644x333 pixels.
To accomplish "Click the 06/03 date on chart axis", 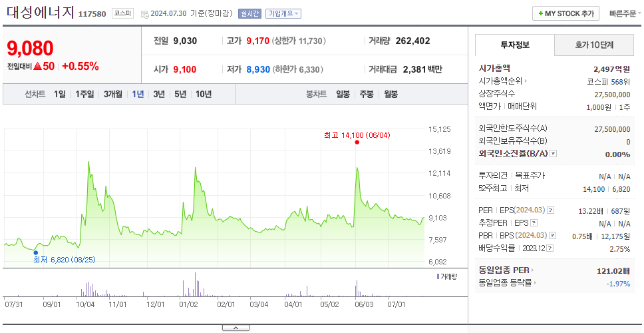I will coord(364,304).
